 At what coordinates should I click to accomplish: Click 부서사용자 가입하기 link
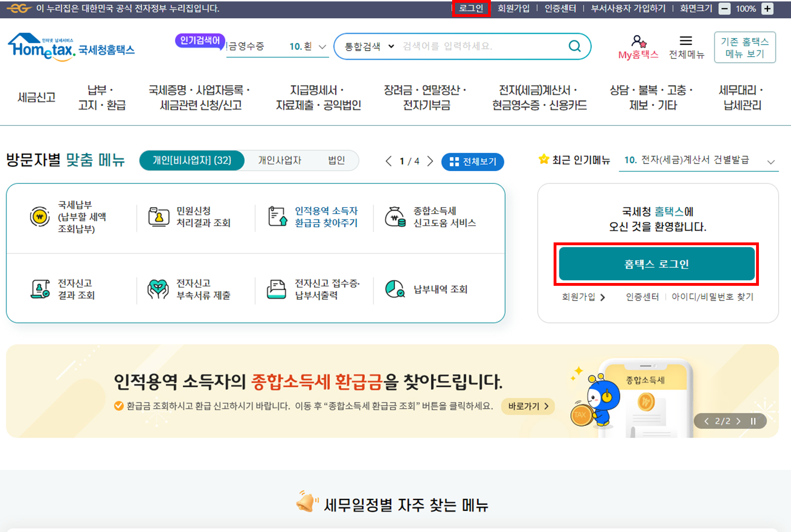click(628, 8)
